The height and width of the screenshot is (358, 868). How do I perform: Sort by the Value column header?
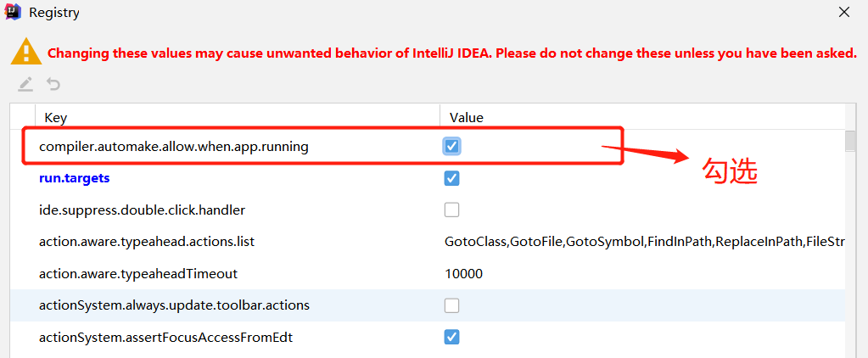coord(467,117)
